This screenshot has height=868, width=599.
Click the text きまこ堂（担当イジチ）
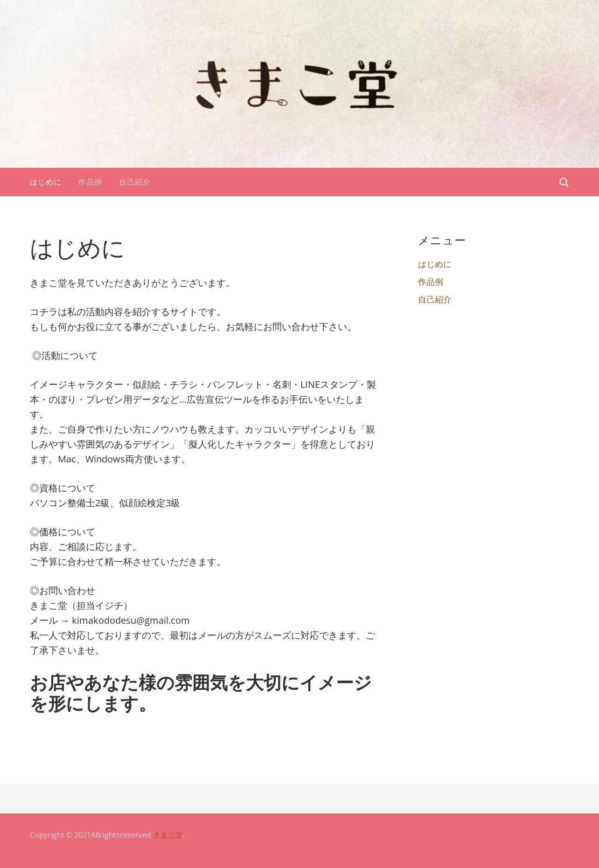tap(81, 606)
